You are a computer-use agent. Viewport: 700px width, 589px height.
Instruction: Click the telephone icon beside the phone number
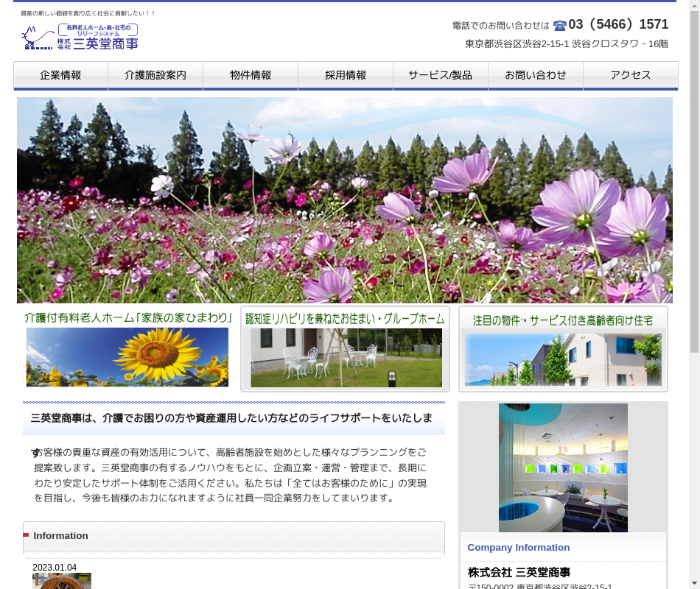coord(559,26)
